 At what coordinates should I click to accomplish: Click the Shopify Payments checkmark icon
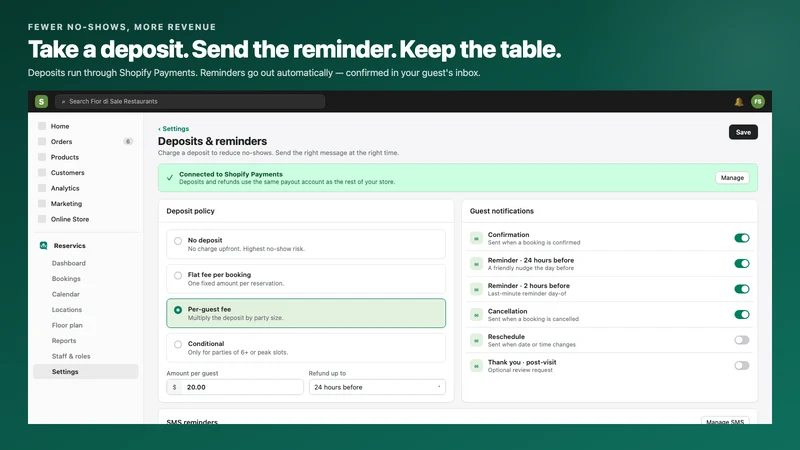click(x=170, y=178)
